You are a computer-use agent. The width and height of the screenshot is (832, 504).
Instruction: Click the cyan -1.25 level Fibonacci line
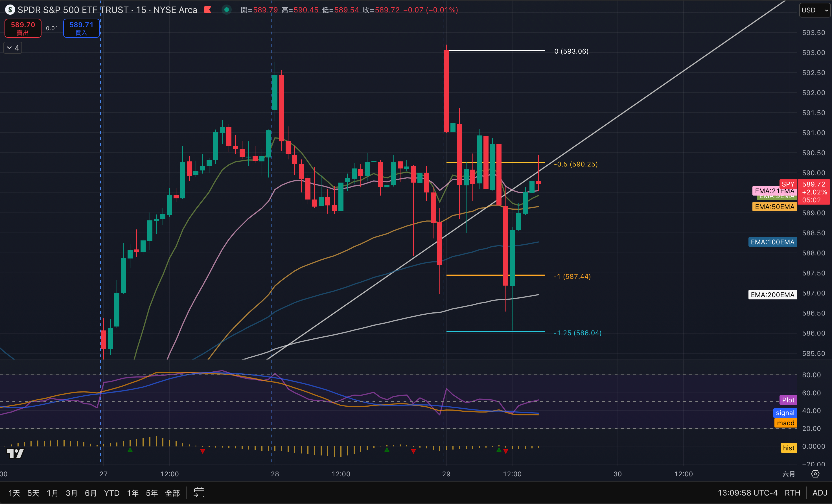point(496,332)
